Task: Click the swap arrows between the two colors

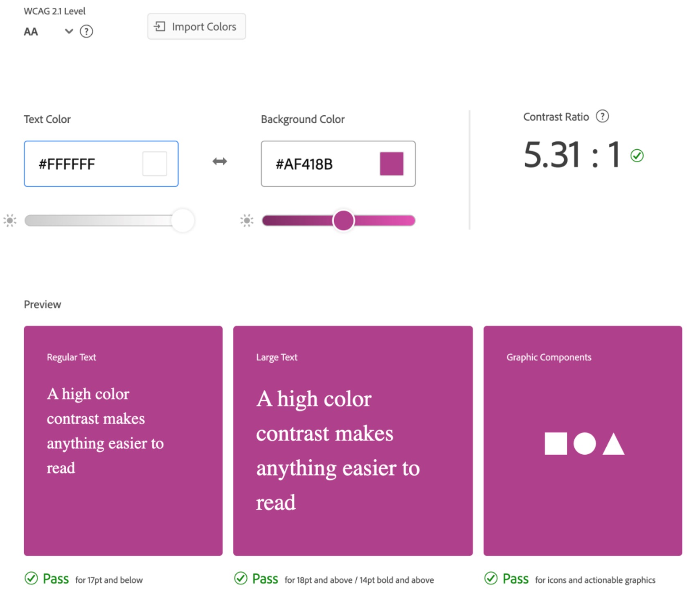Action: click(219, 162)
